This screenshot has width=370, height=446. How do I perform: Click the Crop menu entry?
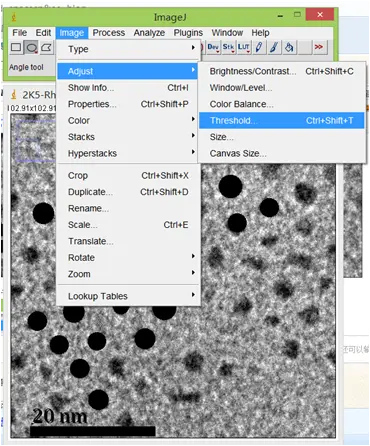[x=129, y=175]
